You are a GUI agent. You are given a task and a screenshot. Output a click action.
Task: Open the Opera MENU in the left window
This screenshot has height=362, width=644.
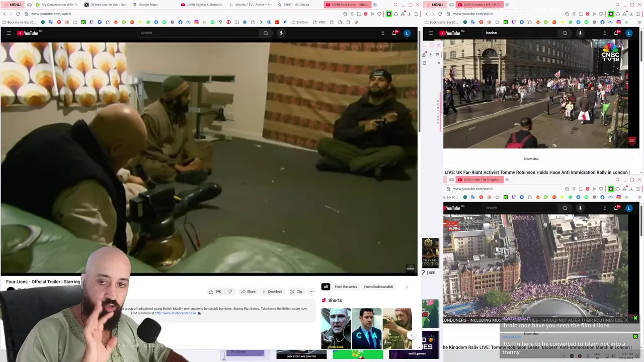tap(12, 5)
